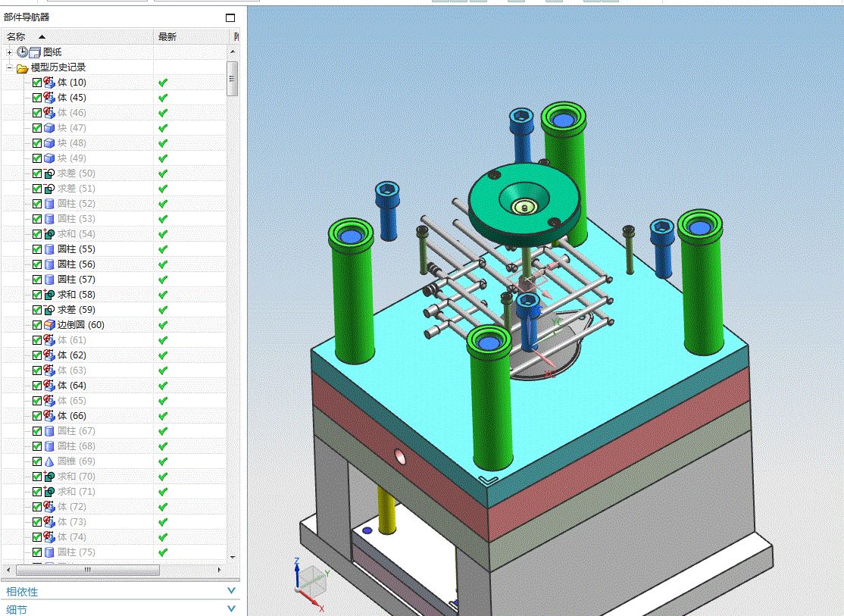Viewport: 844px width, 616px height.
Task: Toggle the checkbox for 圆柱 (57)
Action: pos(37,280)
